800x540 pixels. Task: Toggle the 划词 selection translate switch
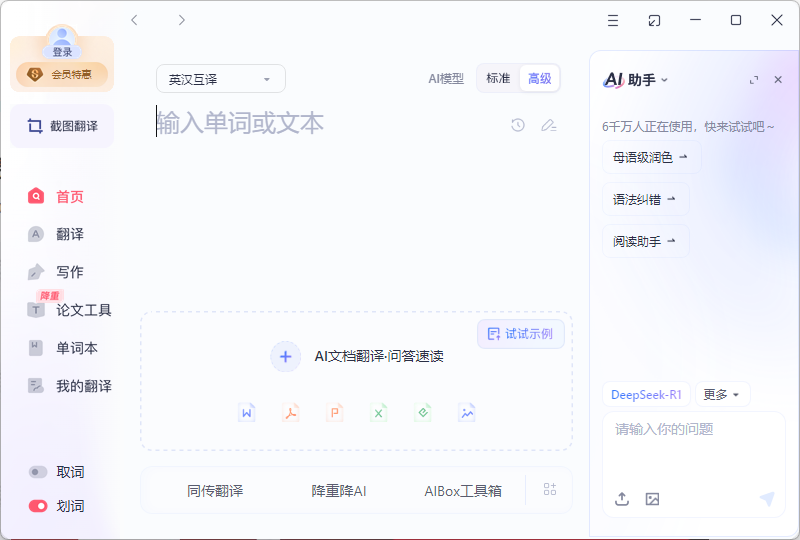pos(38,506)
